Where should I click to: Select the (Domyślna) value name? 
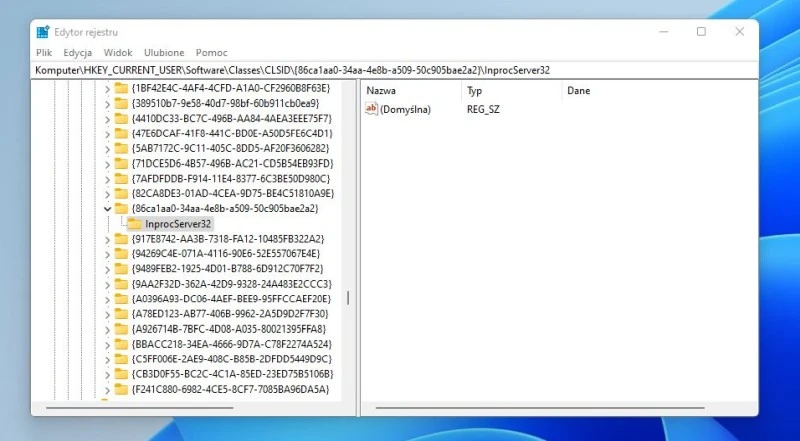point(406,109)
